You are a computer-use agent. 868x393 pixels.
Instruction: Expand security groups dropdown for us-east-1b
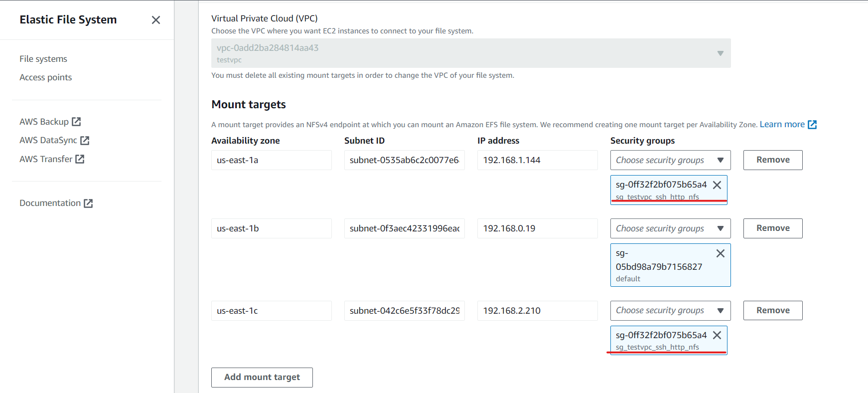point(670,228)
